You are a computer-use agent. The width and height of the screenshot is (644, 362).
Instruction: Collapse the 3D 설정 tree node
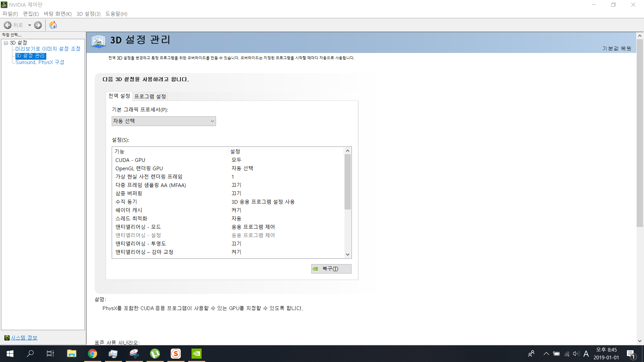point(6,43)
